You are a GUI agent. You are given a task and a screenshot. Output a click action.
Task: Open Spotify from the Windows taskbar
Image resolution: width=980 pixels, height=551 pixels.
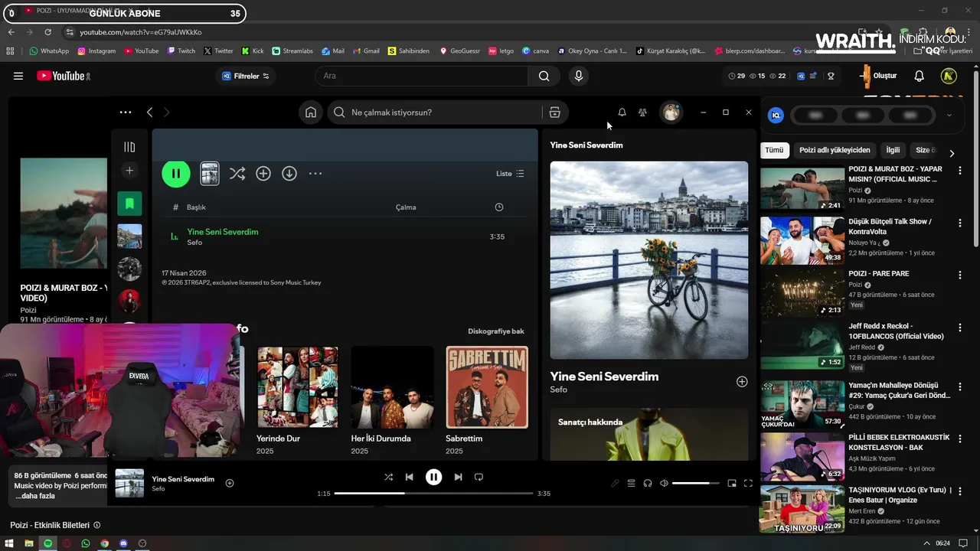pyautogui.click(x=47, y=543)
